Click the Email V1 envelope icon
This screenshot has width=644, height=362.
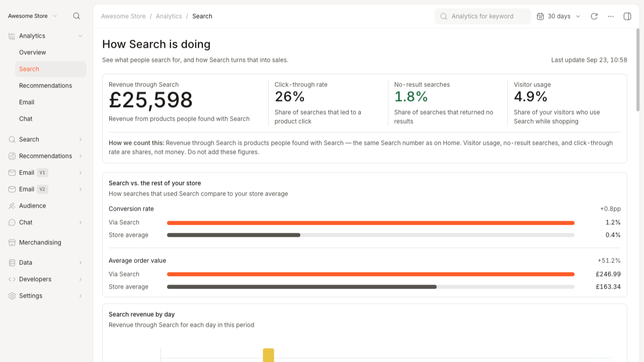pyautogui.click(x=12, y=172)
